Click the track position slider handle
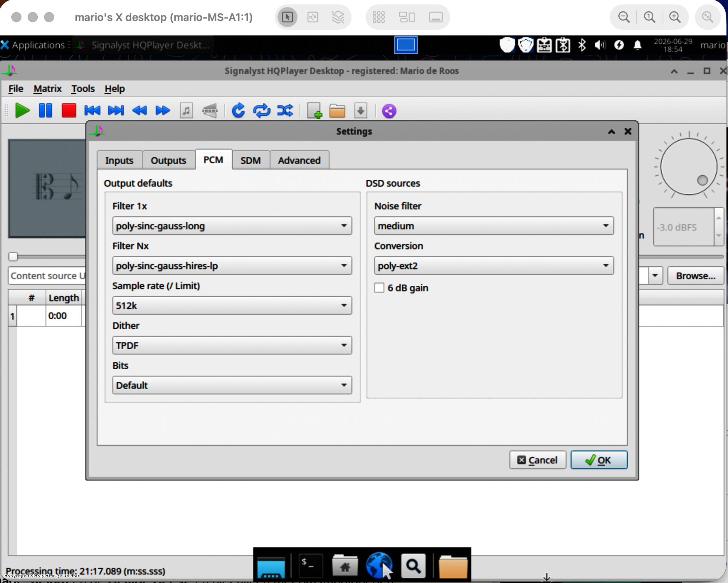Image resolution: width=728 pixels, height=583 pixels. (13, 256)
